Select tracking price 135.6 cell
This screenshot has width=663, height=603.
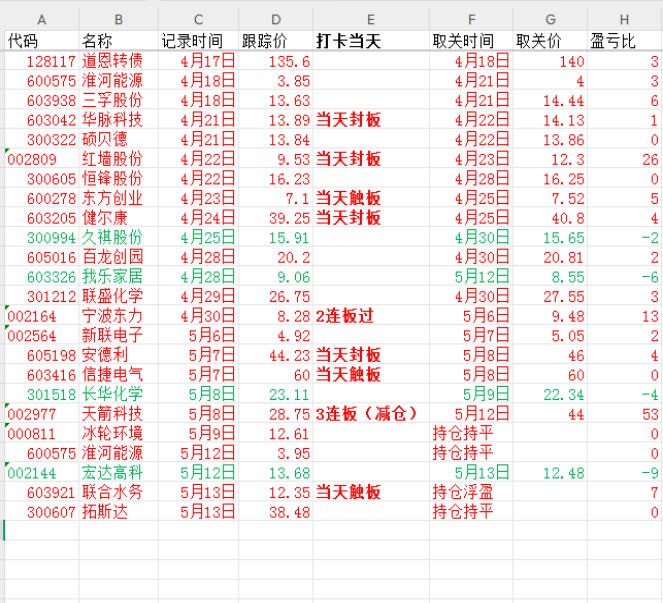pyautogui.click(x=276, y=61)
